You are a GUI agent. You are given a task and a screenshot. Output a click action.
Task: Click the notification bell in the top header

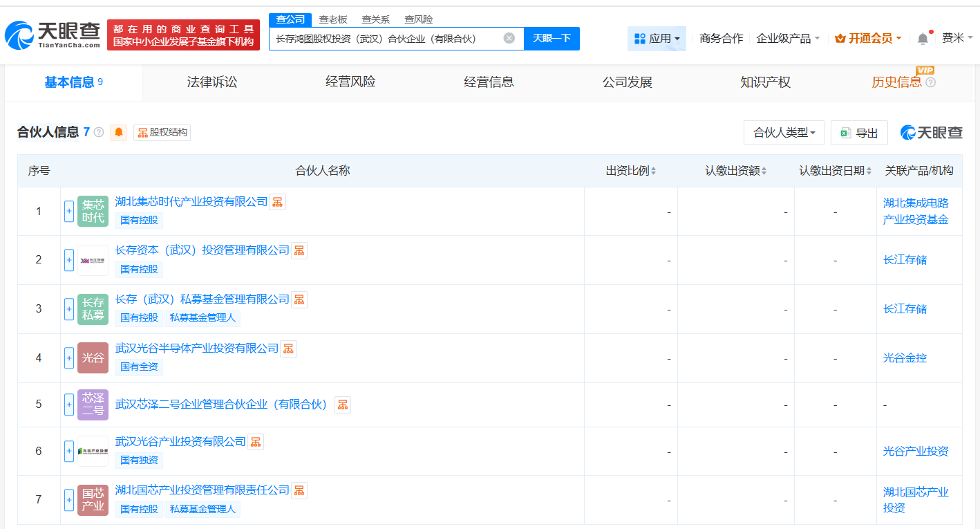[922, 39]
